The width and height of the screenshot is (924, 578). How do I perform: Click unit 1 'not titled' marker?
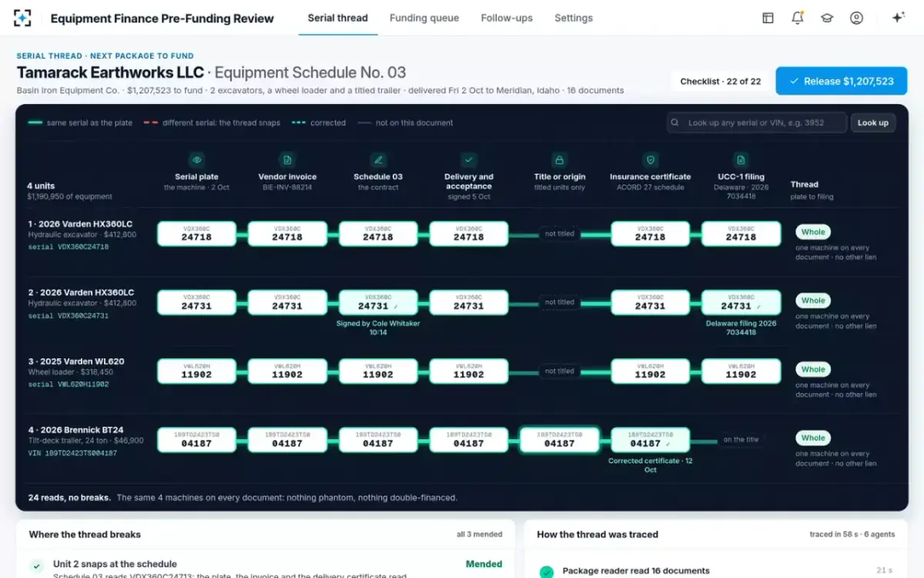[x=560, y=234]
